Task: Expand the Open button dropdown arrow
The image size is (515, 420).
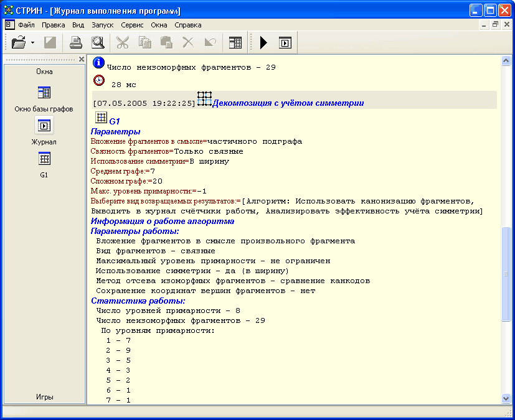Action: point(32,43)
